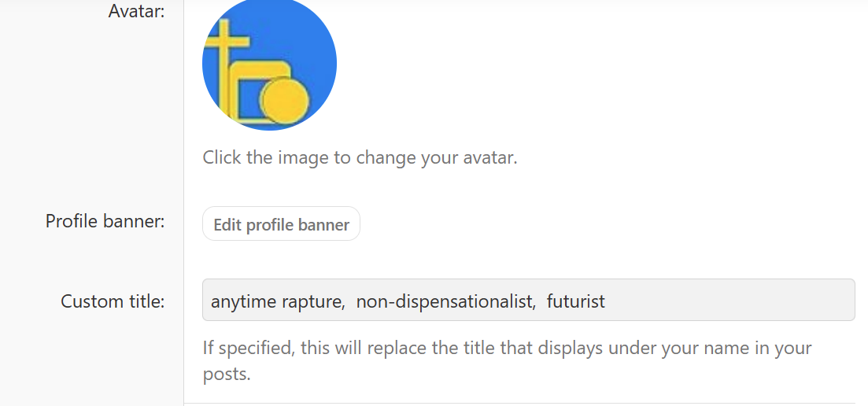Click the "Avatar:" label
Screen dimensions: 868x406
pyautogui.click(x=136, y=11)
